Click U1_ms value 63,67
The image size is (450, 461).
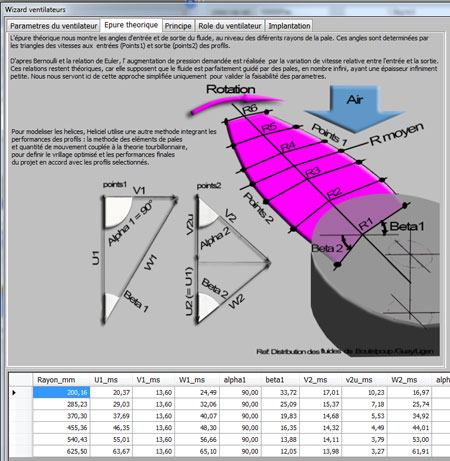(x=111, y=451)
